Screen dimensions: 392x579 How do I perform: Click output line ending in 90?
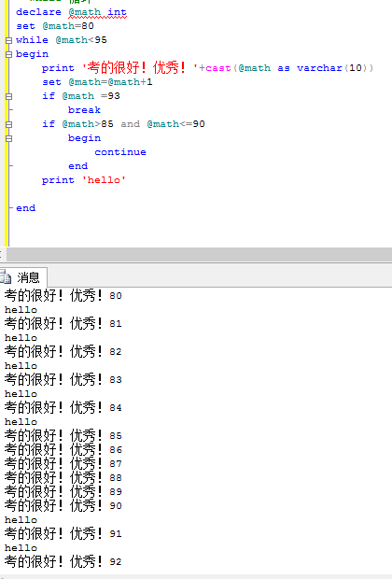pos(63,506)
